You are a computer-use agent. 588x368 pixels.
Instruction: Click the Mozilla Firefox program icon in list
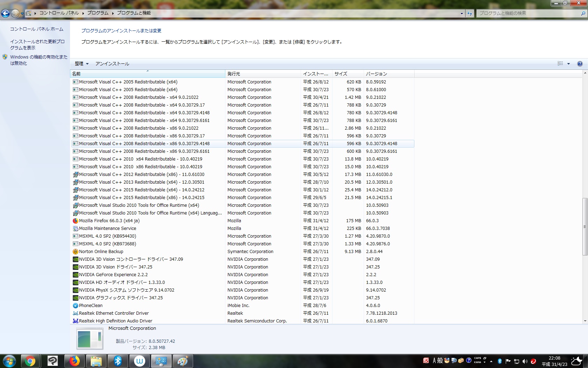coord(75,221)
